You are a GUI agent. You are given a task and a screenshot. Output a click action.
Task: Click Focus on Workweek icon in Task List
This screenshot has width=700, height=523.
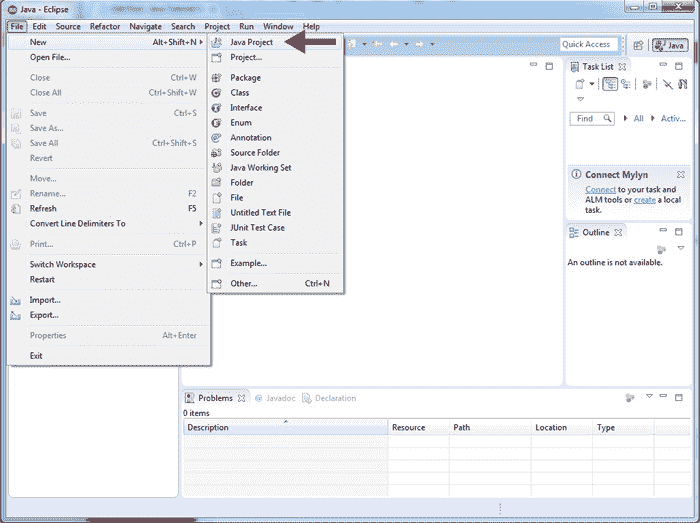[646, 84]
